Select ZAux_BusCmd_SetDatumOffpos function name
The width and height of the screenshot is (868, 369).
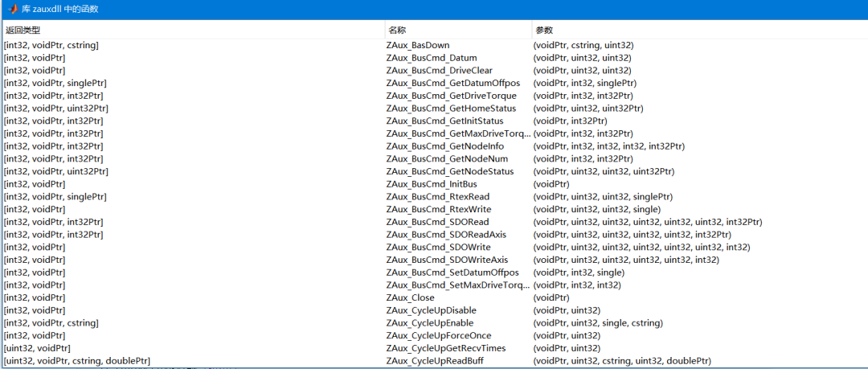[x=452, y=272]
